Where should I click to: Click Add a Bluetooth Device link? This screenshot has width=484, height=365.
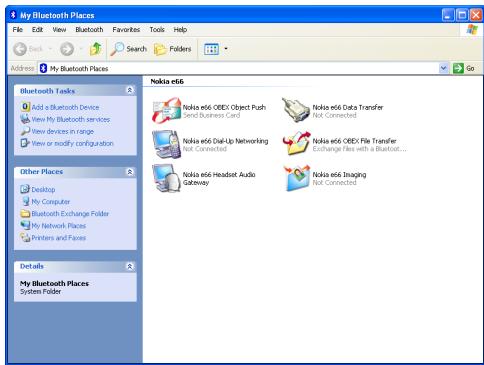click(65, 107)
